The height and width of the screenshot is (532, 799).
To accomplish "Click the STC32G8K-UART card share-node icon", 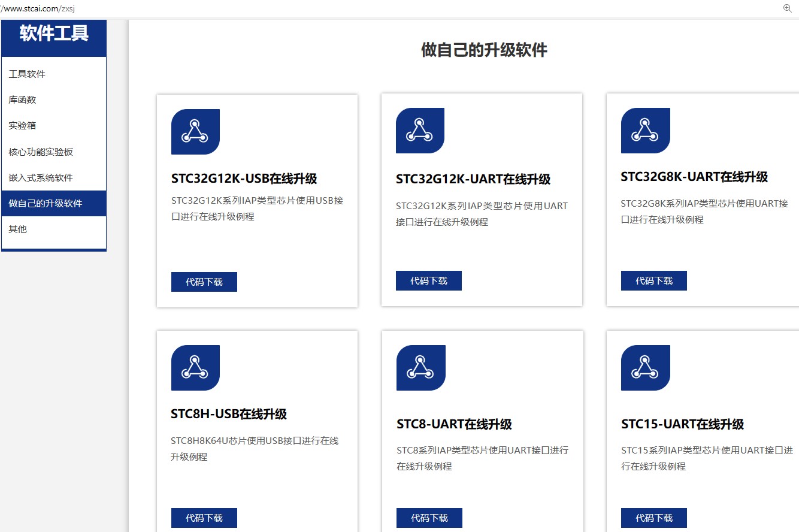I will tap(645, 131).
